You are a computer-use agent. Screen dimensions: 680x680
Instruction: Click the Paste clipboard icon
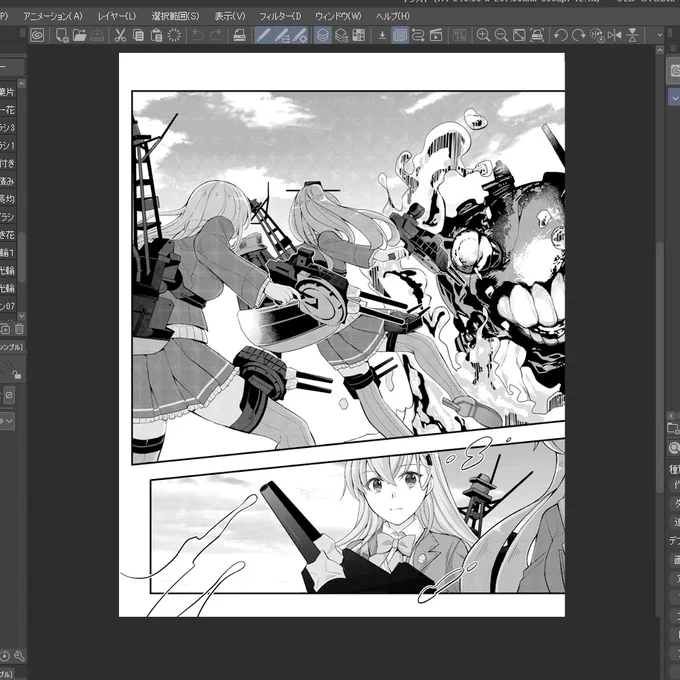click(156, 35)
